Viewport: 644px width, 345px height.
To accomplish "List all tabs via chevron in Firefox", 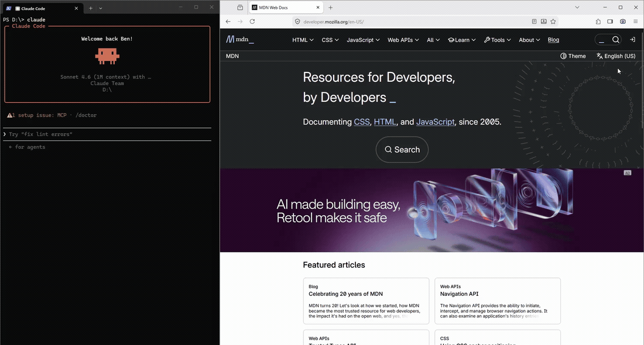I will point(577,8).
